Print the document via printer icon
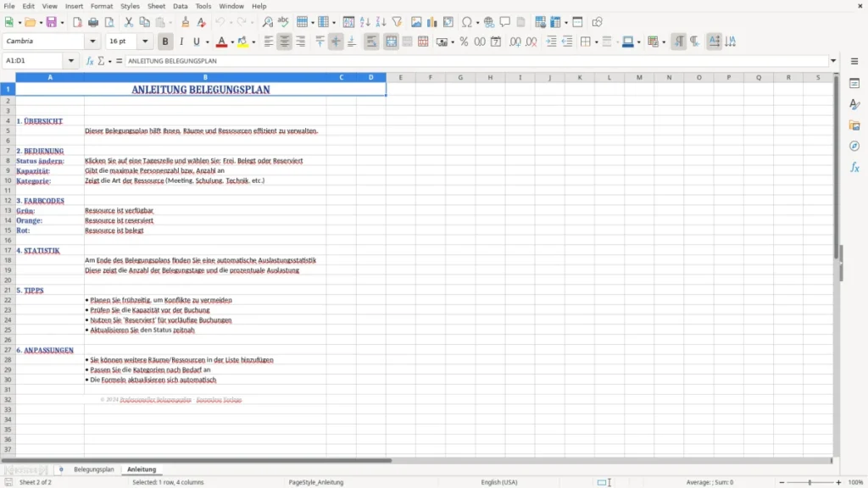 click(x=93, y=22)
